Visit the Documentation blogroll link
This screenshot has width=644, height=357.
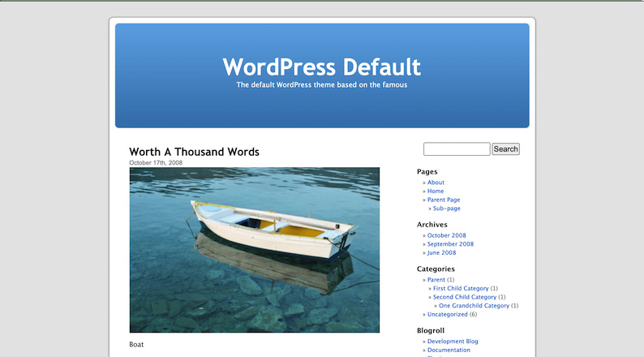pos(449,350)
